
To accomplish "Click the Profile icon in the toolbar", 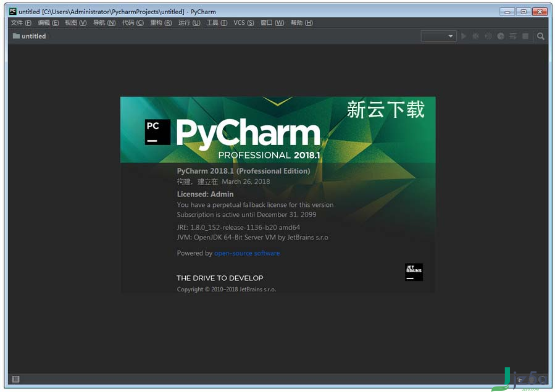I will (x=501, y=36).
